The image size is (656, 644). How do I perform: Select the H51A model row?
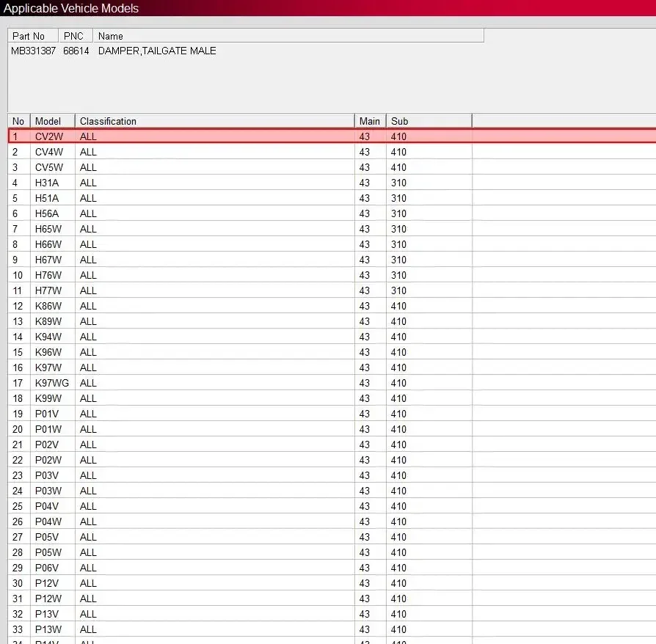(332, 198)
